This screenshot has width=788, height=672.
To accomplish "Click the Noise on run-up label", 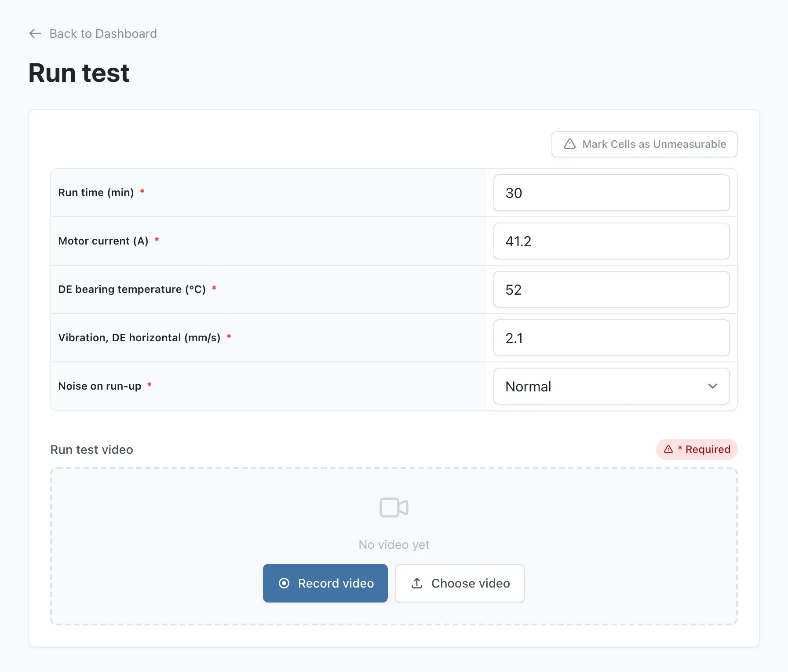I will 100,386.
